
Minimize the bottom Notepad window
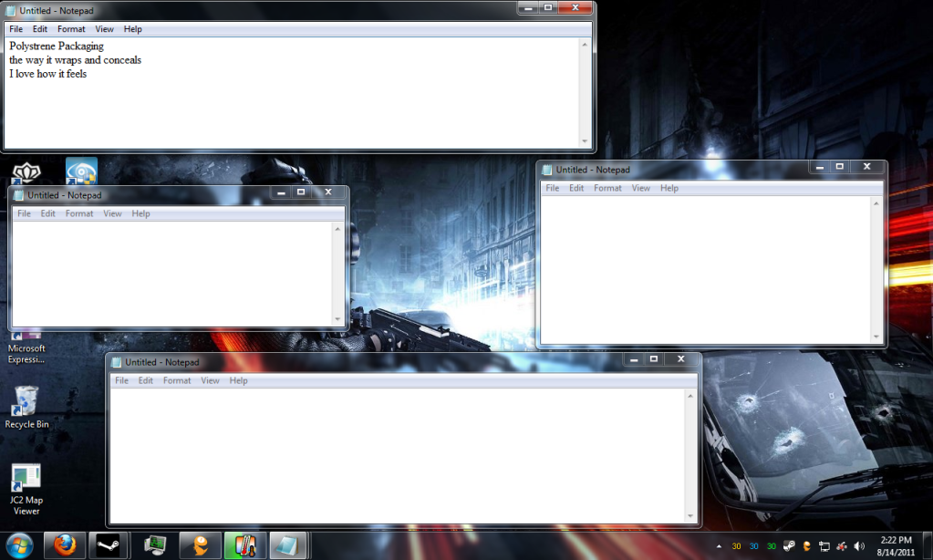point(634,358)
